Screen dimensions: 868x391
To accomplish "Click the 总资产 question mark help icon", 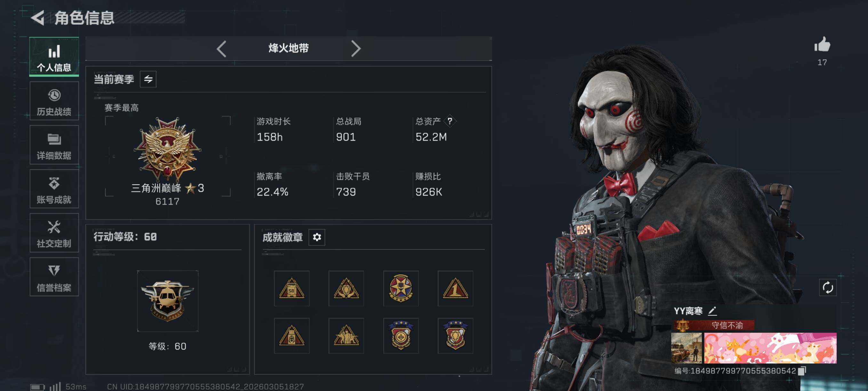I will coord(450,121).
